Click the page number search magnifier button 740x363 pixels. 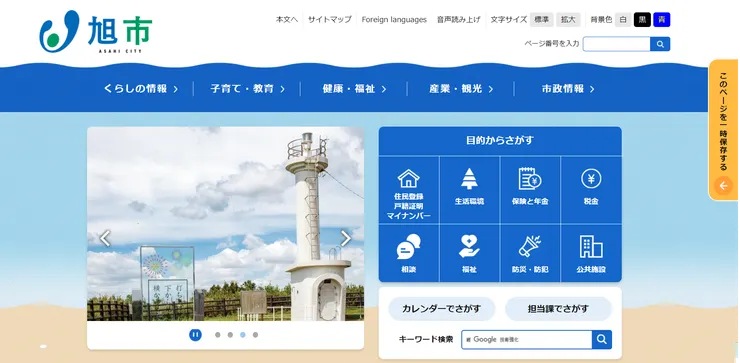coord(660,44)
